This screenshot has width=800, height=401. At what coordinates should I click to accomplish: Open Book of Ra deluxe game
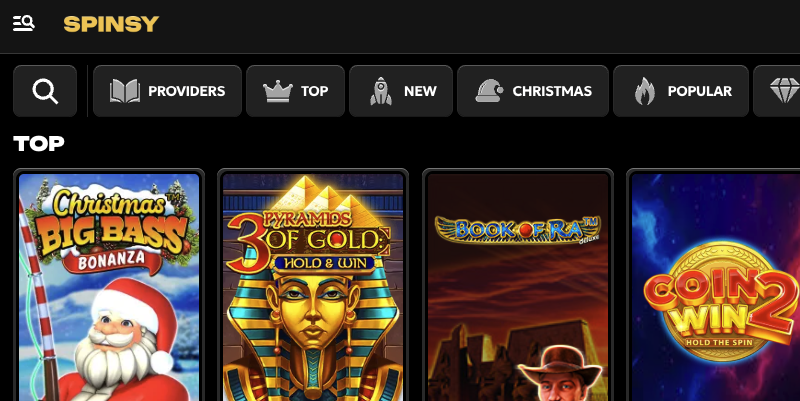click(x=518, y=287)
